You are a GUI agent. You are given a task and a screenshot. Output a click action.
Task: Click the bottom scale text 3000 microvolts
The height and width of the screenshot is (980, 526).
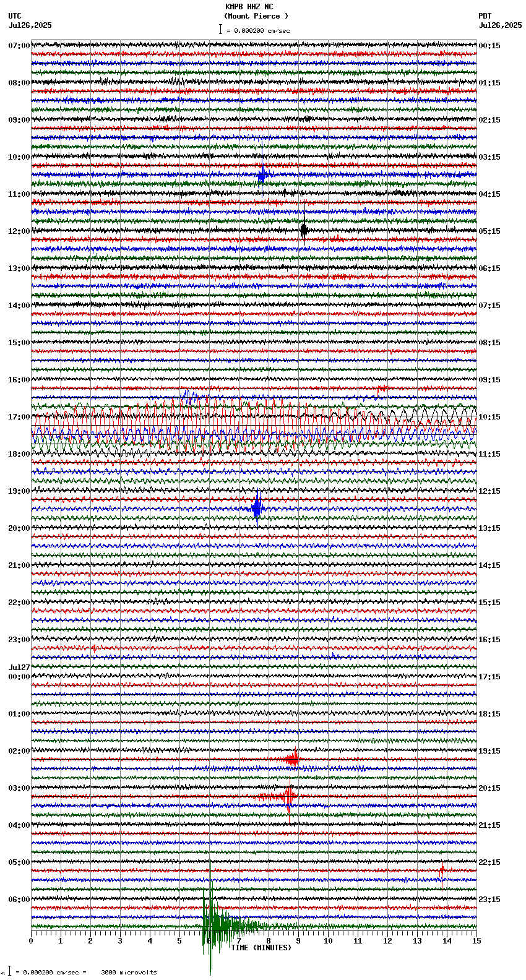(x=129, y=973)
